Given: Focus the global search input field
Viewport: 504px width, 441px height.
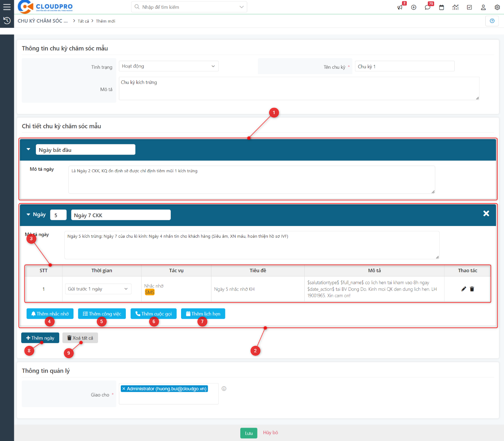Looking at the screenshot, I should [x=189, y=7].
